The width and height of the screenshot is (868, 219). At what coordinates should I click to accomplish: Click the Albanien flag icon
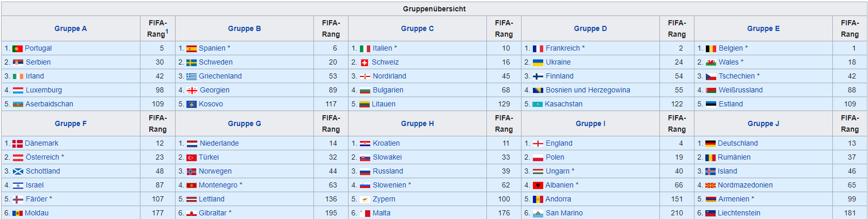(x=538, y=185)
